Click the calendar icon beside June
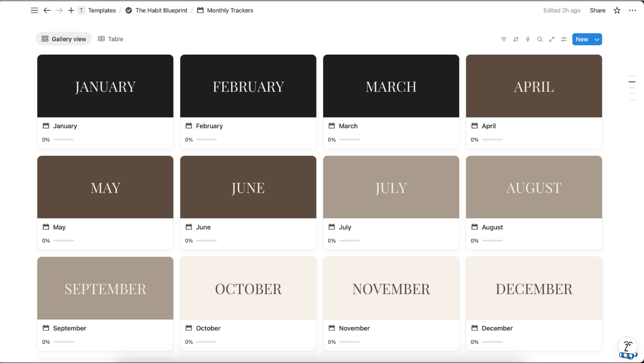Viewport: 644px width, 363px height. tap(189, 227)
